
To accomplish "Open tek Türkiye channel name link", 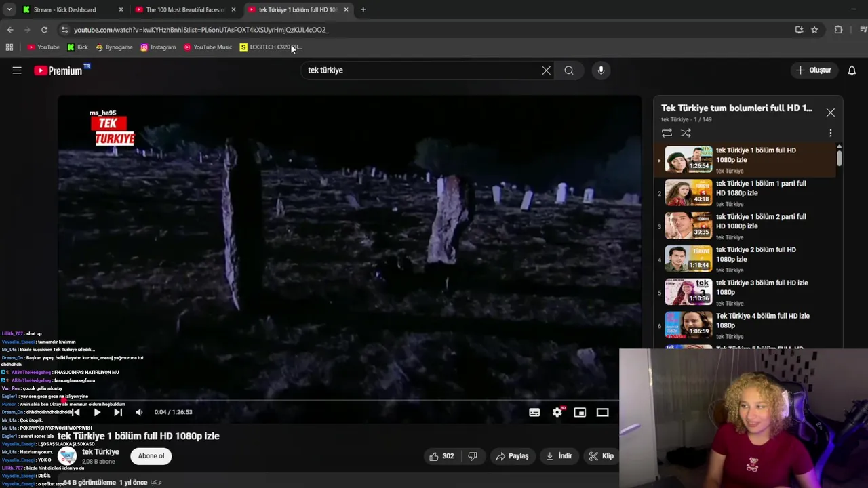I will pyautogui.click(x=100, y=452).
